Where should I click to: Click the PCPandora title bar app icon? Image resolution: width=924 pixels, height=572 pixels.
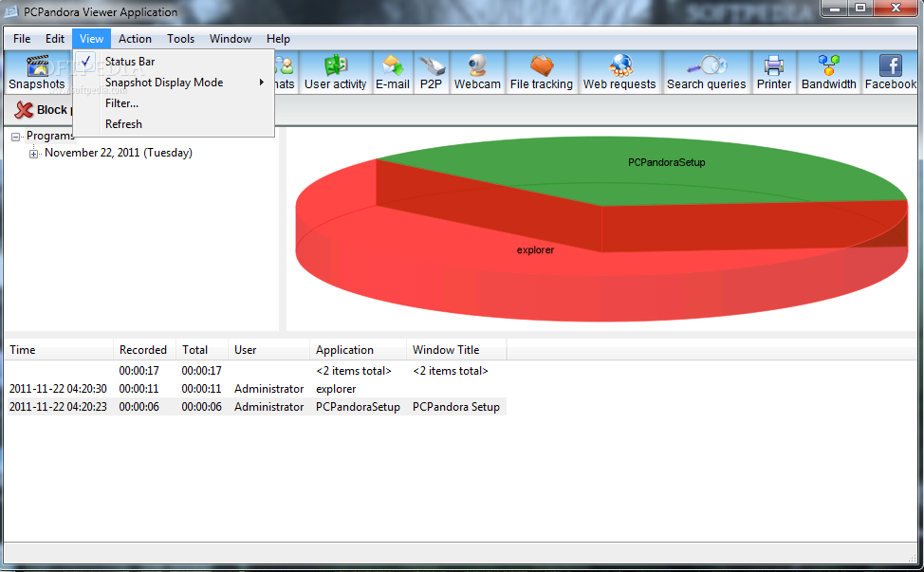[11, 11]
